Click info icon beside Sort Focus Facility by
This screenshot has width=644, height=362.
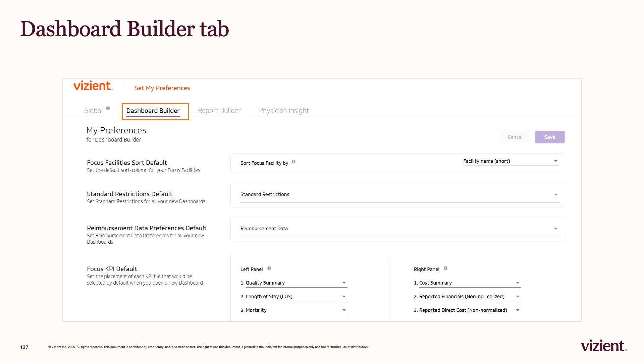293,162
